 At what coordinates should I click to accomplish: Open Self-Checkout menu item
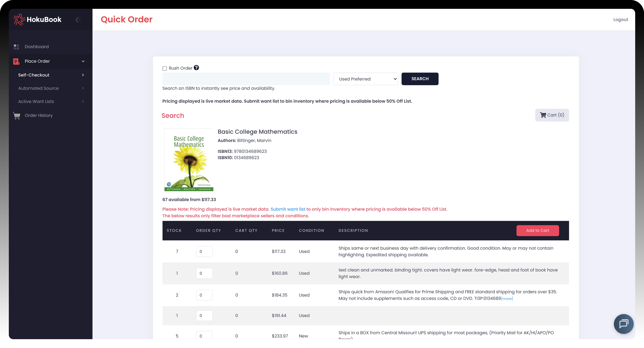click(x=34, y=75)
